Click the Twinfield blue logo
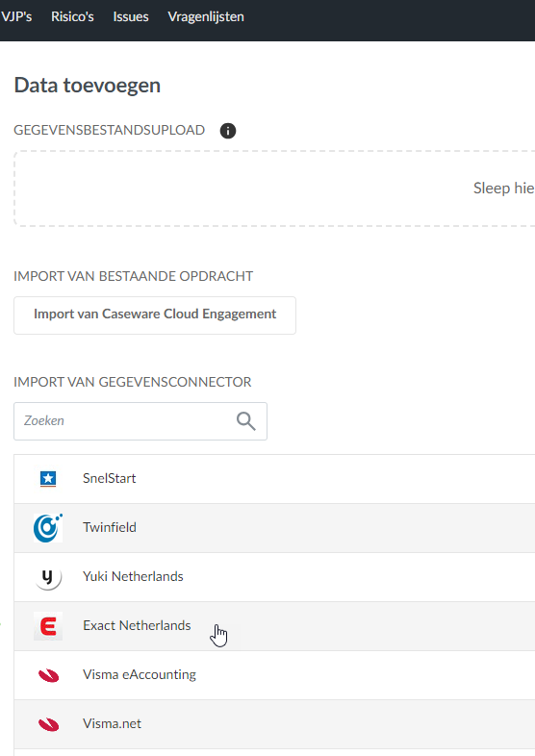535x756 pixels. 48,528
